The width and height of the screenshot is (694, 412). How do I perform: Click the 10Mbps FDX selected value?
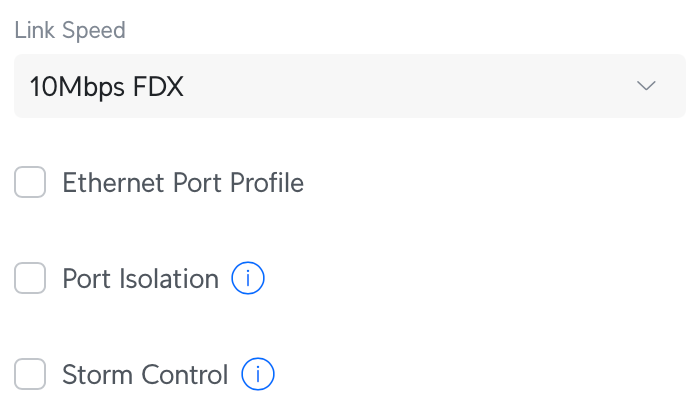pos(106,87)
